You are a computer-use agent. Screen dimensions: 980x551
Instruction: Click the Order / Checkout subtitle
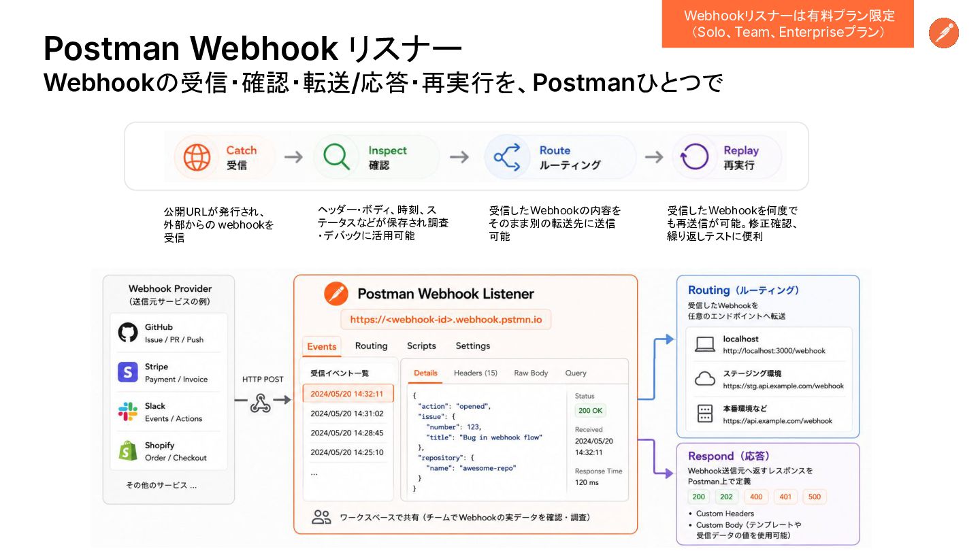coord(176,458)
